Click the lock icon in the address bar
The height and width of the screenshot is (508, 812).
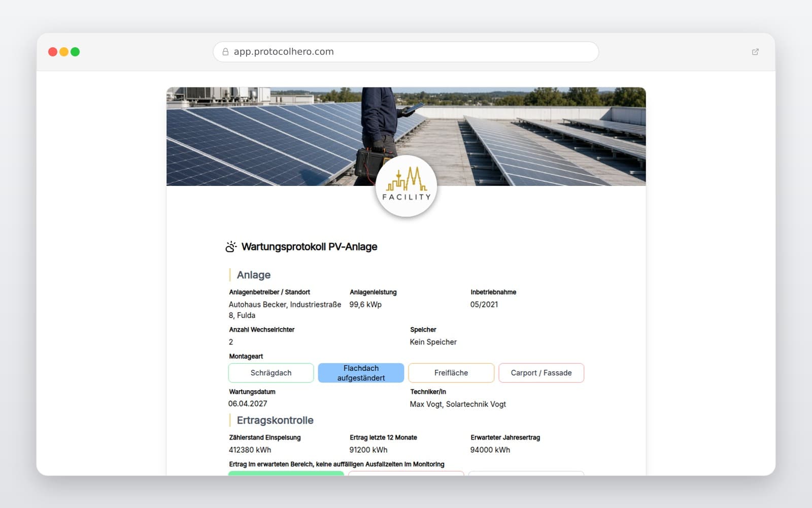[x=225, y=52]
